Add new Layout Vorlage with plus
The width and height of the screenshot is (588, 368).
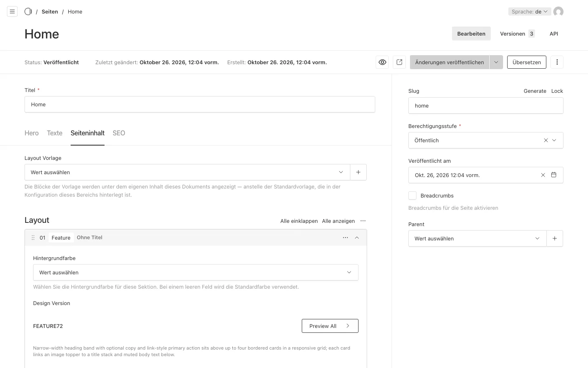click(358, 172)
